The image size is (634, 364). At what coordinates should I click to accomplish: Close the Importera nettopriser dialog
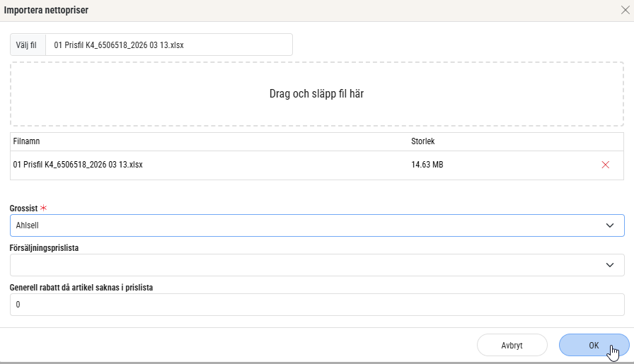[x=624, y=11]
